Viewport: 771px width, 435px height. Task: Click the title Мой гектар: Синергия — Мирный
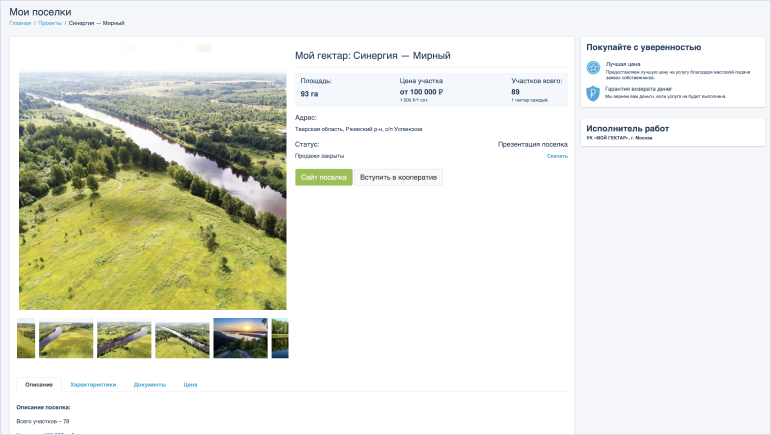click(x=373, y=56)
